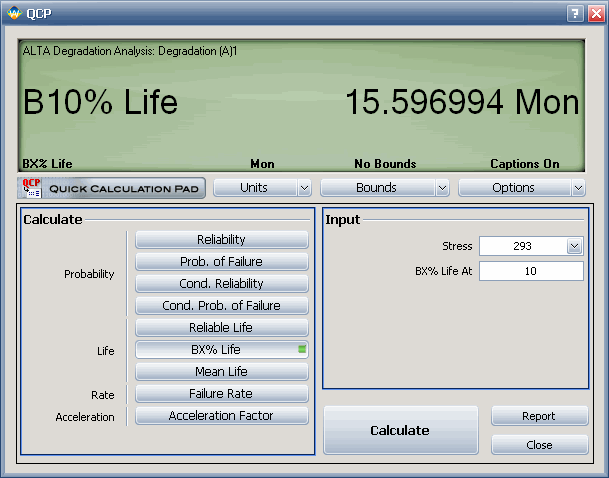The height and width of the screenshot is (478, 609).
Task: Click the Quick Calculation Pad logo button
Action: tap(111, 188)
